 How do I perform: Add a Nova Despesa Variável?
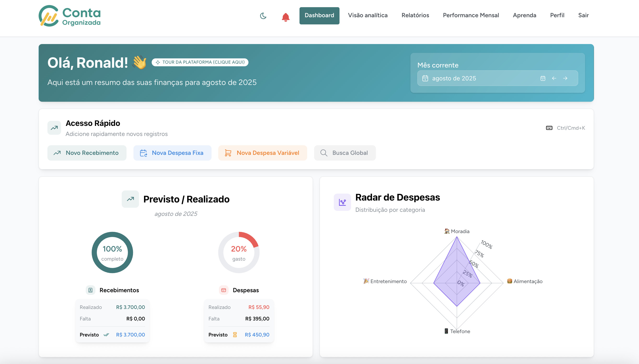click(x=263, y=153)
